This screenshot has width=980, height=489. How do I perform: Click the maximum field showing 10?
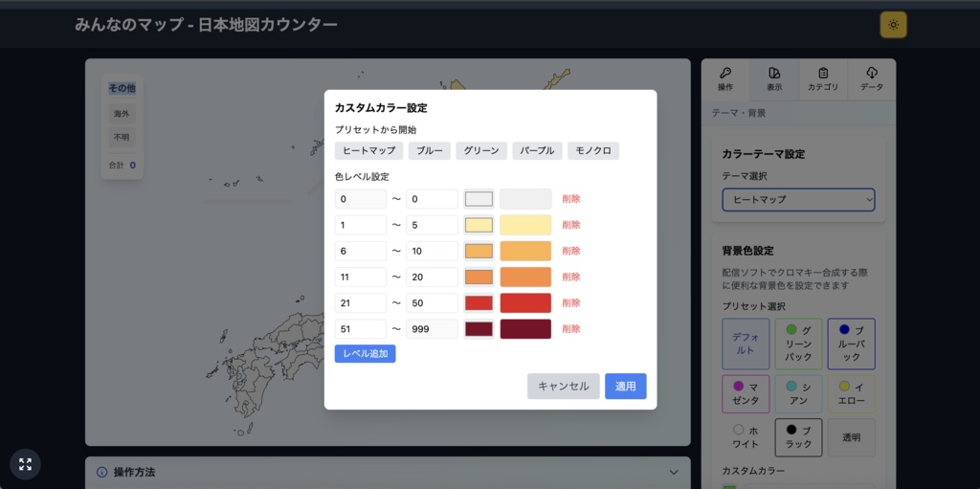[x=432, y=251]
